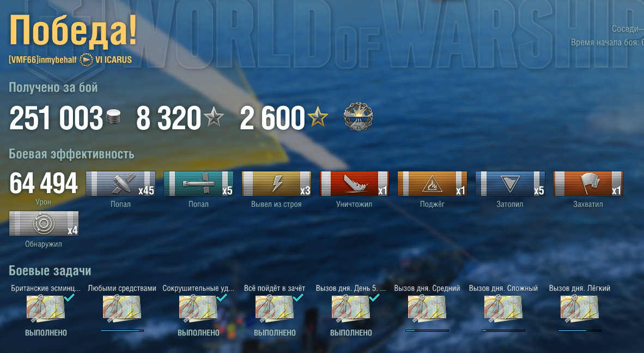Select the 'Сокрушительные уд...' mission icon
Screen dimensions: 644x353
[x=198, y=308]
